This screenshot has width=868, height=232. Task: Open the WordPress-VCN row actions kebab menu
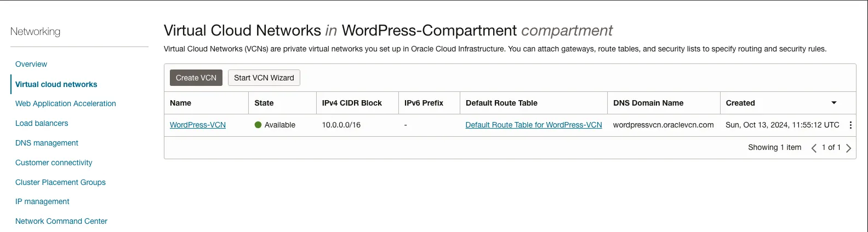[x=850, y=125]
